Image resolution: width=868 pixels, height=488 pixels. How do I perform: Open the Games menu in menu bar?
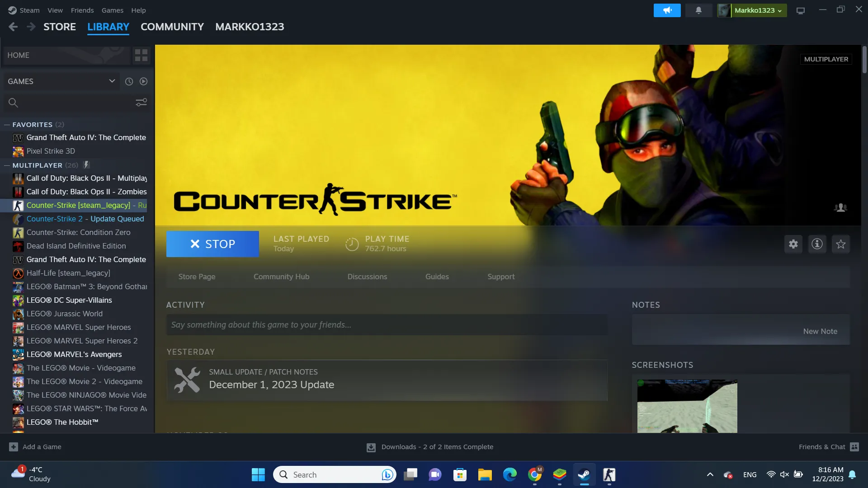tap(112, 10)
